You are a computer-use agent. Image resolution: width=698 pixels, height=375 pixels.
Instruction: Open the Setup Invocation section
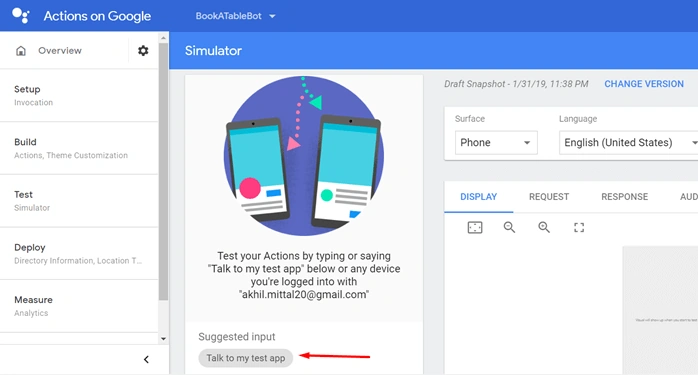(79, 95)
